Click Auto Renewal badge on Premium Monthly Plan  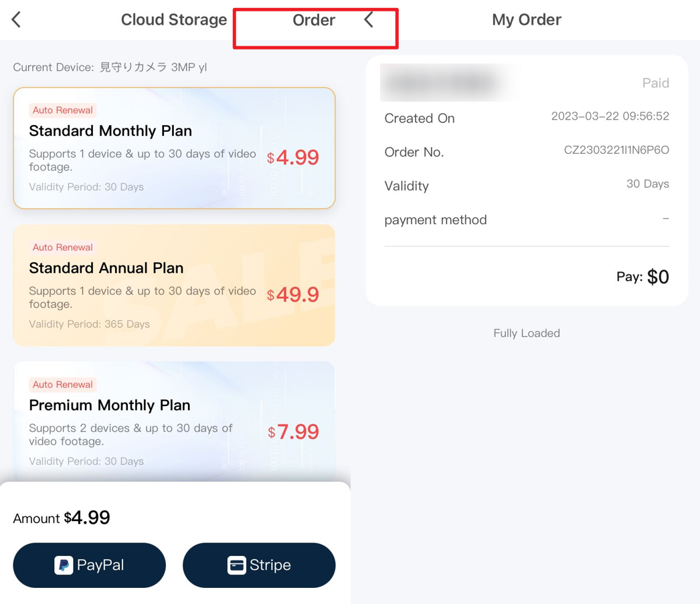(x=62, y=385)
